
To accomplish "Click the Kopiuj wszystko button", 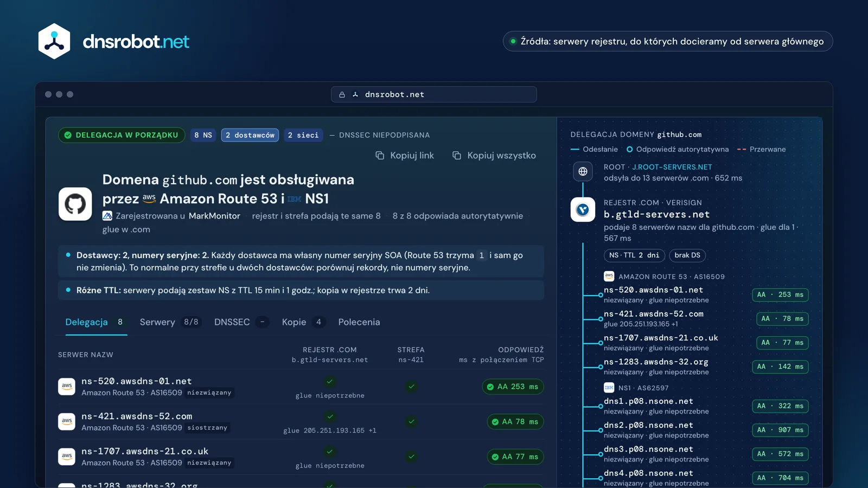I will (494, 156).
